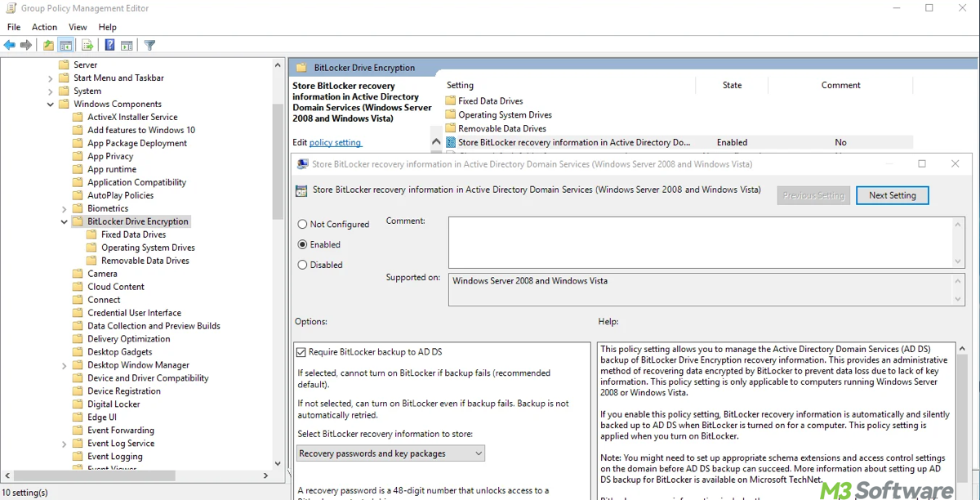This screenshot has width=980, height=500.
Task: Open the recovery information to store dropdown
Action: pos(390,453)
